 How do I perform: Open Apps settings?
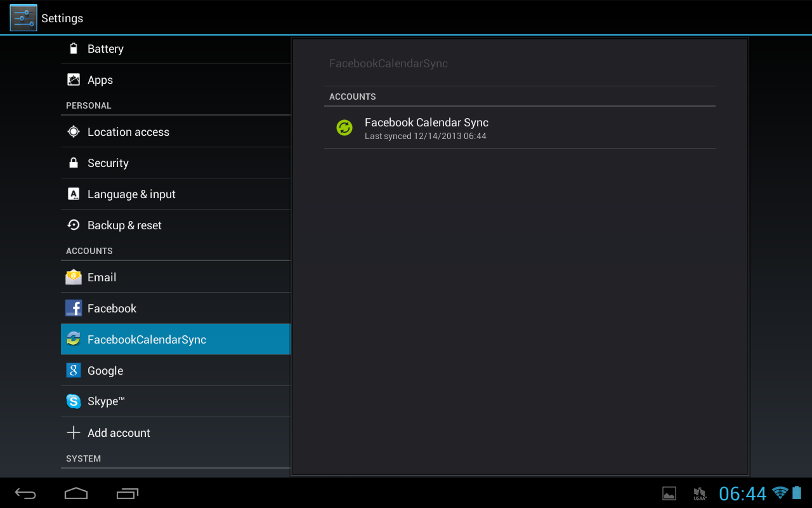pyautogui.click(x=176, y=80)
